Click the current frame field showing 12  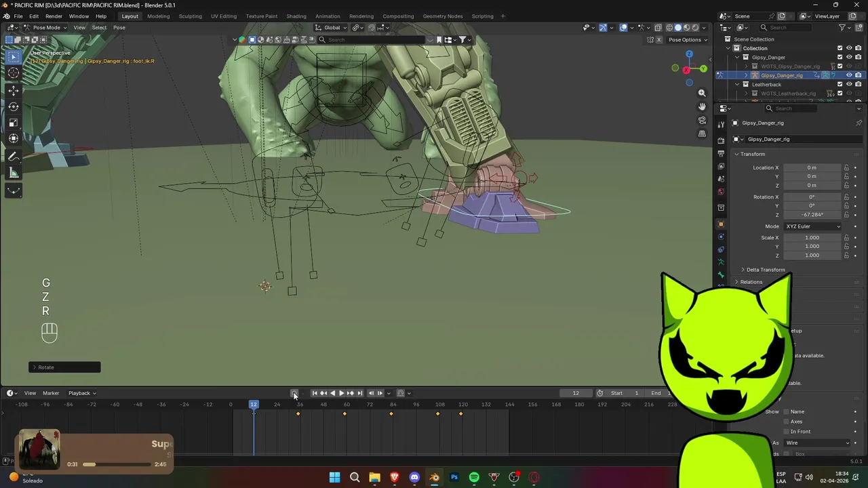(576, 393)
